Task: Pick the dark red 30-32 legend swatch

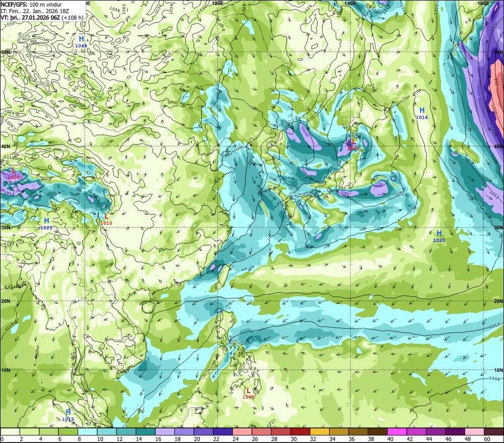Action: click(x=300, y=431)
